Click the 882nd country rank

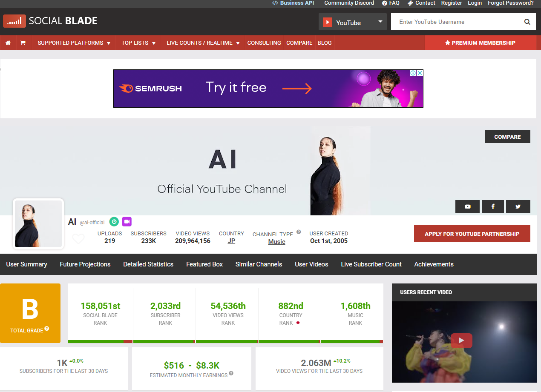click(x=291, y=306)
